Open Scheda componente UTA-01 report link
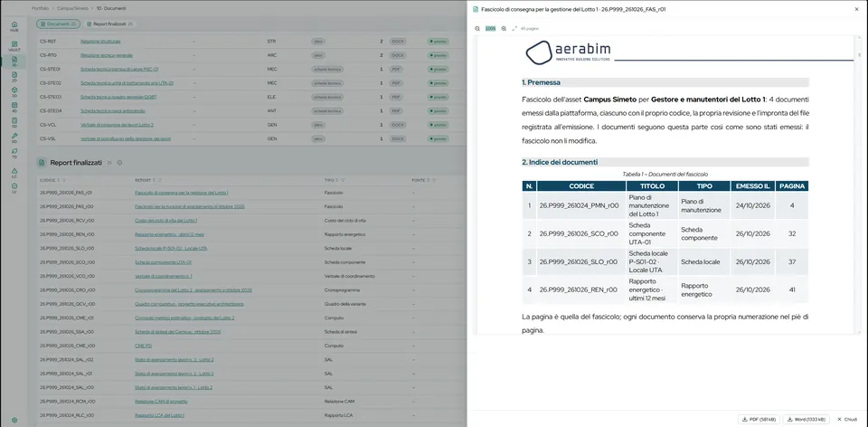This screenshot has height=427, width=868. click(x=164, y=262)
